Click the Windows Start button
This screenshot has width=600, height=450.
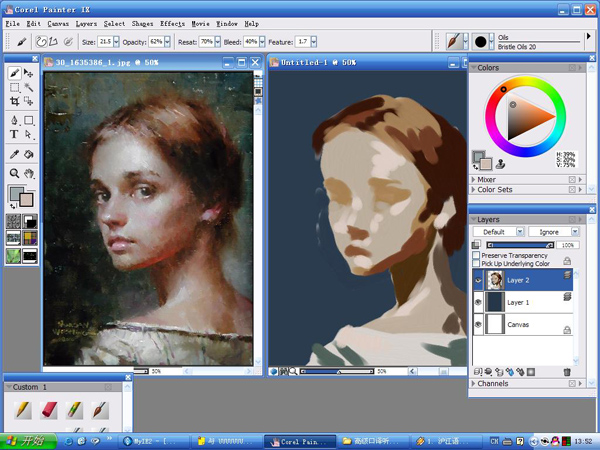28,441
